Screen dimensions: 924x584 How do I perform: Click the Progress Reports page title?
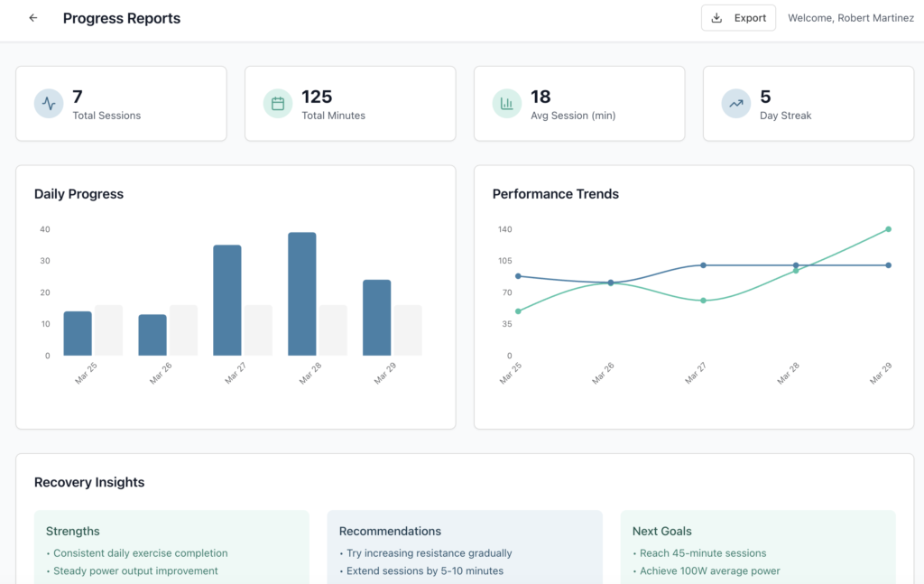coord(122,18)
